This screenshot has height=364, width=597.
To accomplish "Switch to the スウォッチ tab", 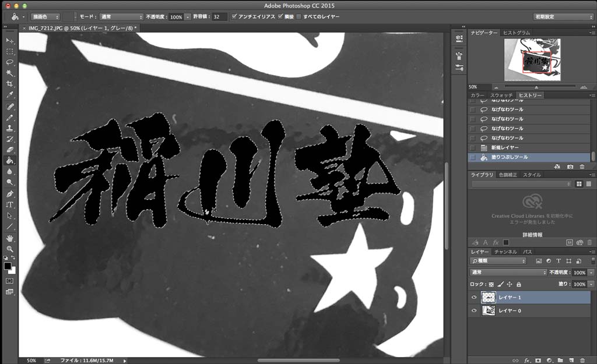I will pos(501,95).
